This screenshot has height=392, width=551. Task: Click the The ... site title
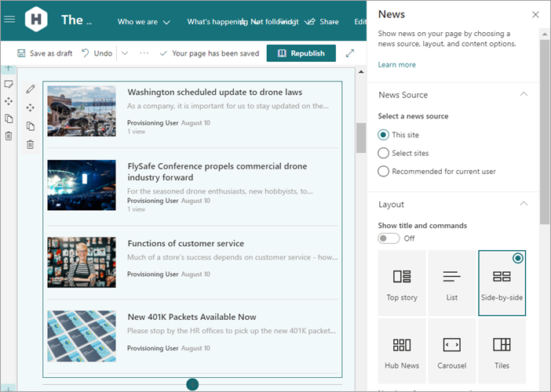pos(77,20)
